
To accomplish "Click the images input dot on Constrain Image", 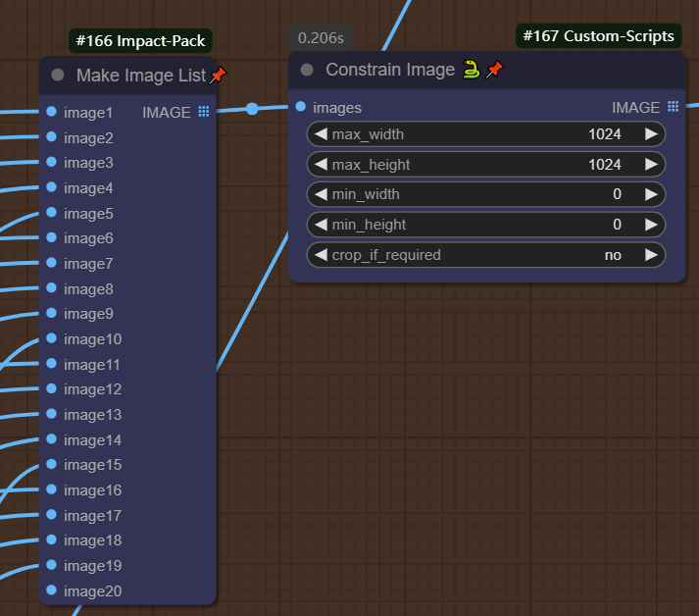I will click(x=301, y=107).
